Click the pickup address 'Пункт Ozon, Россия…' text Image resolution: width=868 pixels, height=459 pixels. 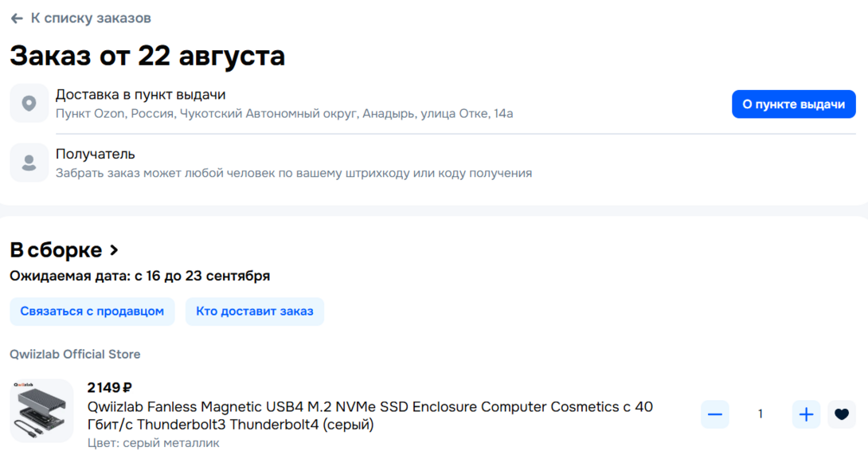284,113
